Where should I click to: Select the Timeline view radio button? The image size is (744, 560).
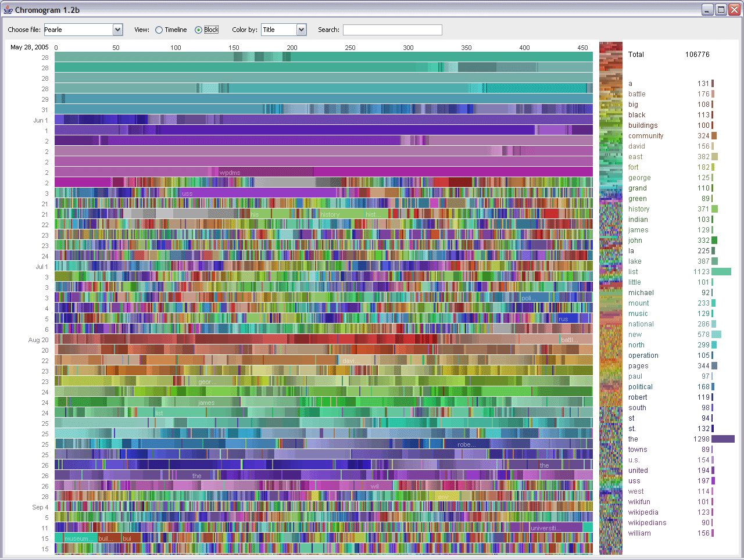click(158, 30)
